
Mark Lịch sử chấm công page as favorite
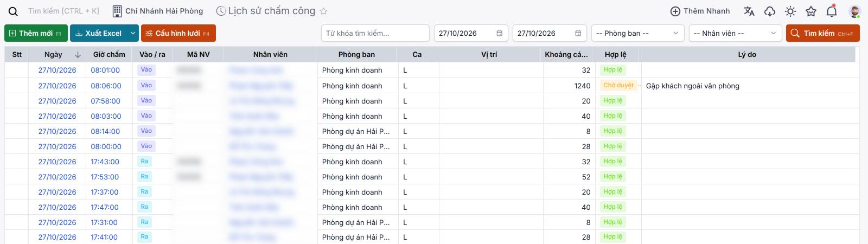[x=324, y=11]
